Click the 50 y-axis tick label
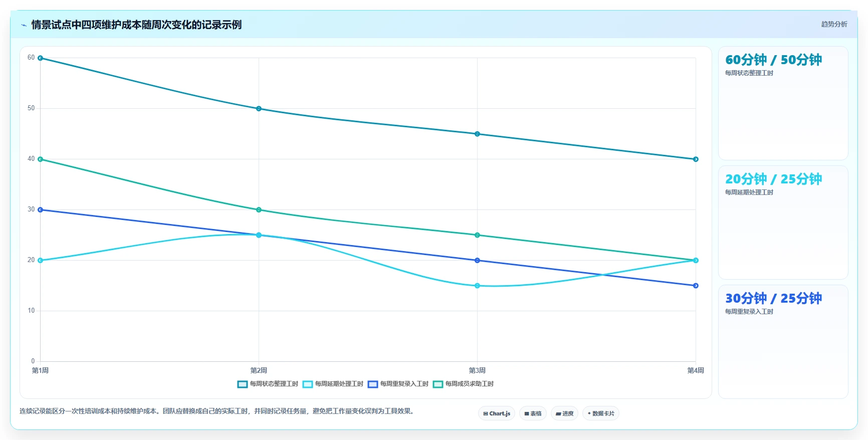The height and width of the screenshot is (440, 868). coord(31,108)
